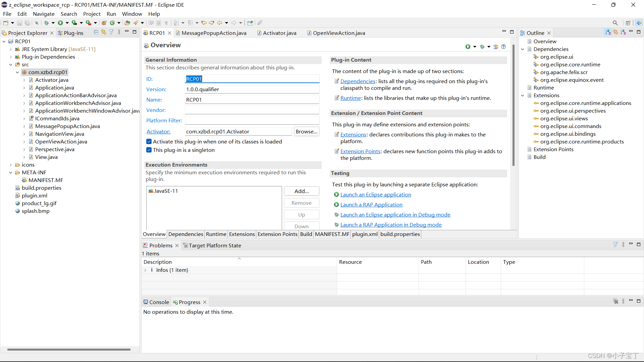Screen dimensions: 644x362
Task: Click the Save All toolbar icon
Action: coord(27,23)
